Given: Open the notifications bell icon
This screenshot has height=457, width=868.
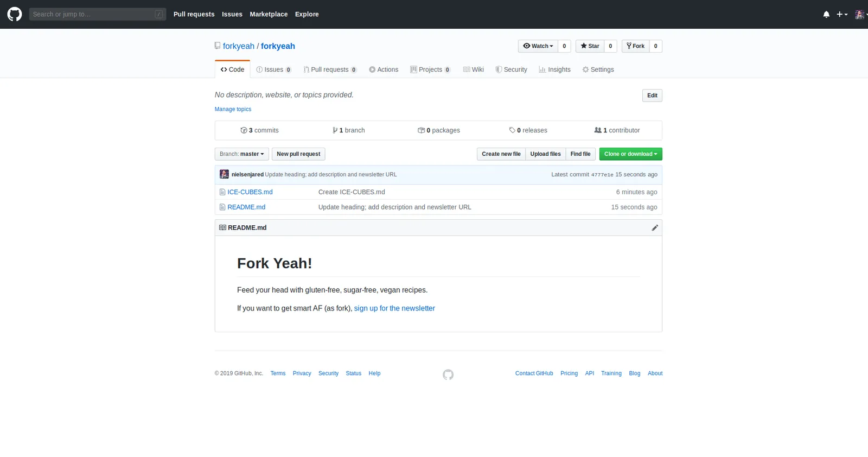Looking at the screenshot, I should coord(826,14).
